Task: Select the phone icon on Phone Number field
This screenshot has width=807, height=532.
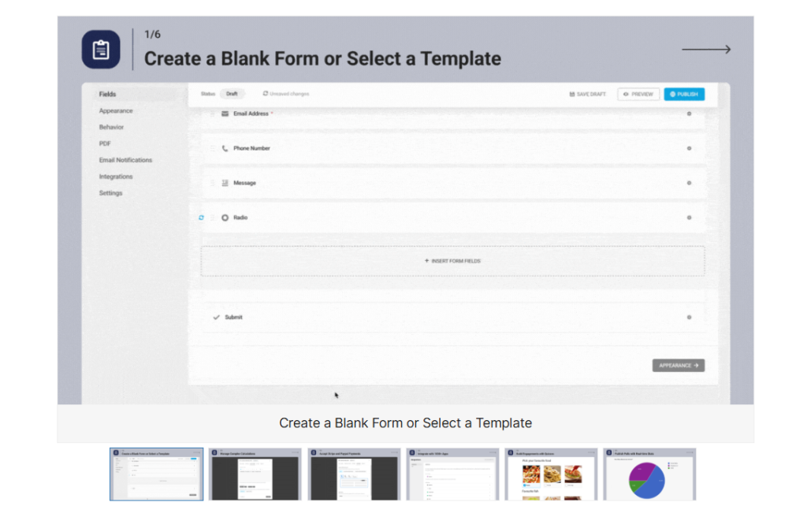Action: click(x=225, y=147)
